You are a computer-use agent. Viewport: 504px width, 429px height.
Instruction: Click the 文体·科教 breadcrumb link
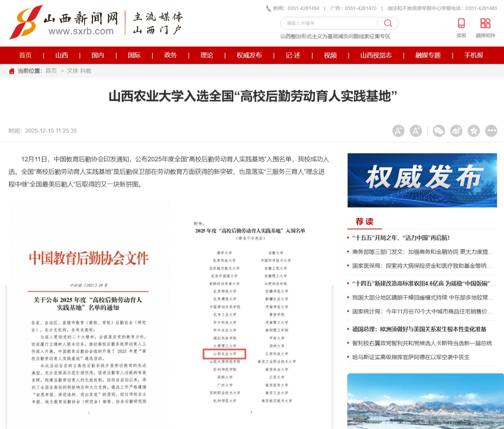pos(79,71)
